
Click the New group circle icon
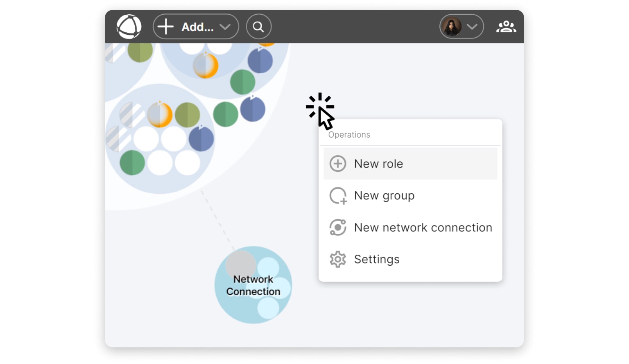(338, 196)
